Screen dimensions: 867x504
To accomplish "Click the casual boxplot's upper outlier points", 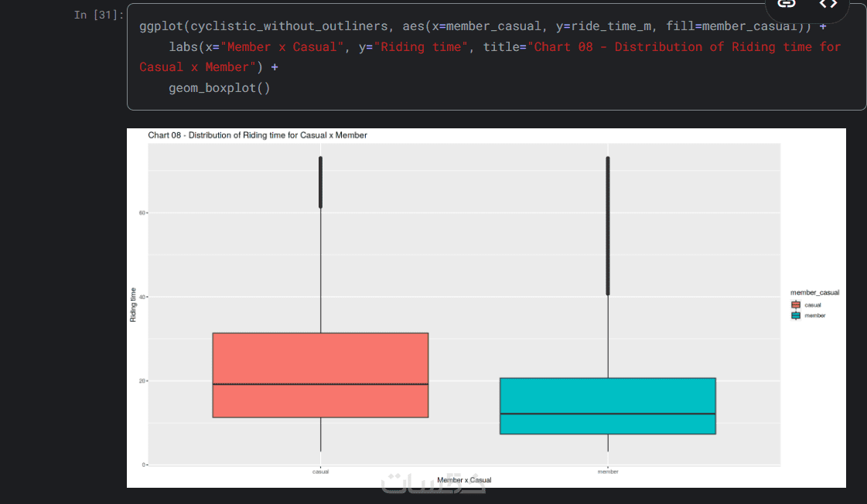I will [x=320, y=182].
